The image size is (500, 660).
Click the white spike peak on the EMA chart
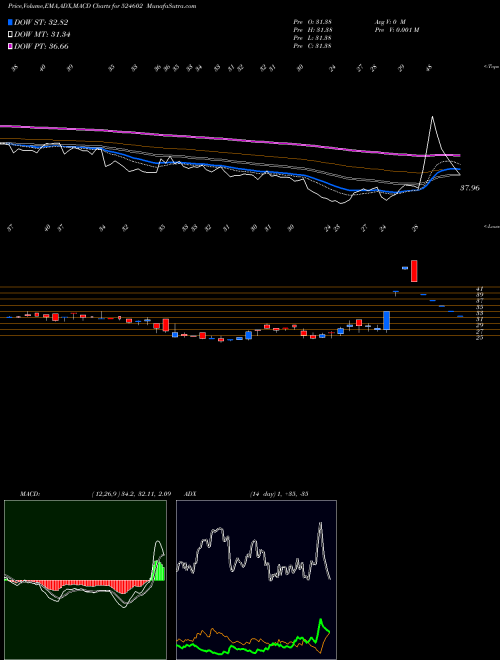[x=432, y=118]
